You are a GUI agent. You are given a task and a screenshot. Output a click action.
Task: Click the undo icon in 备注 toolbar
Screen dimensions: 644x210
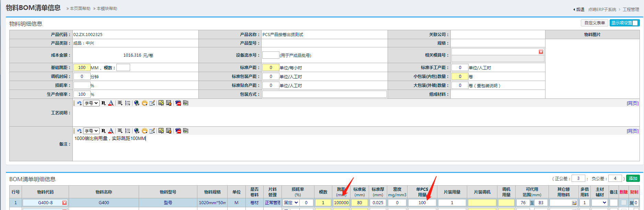79,131
